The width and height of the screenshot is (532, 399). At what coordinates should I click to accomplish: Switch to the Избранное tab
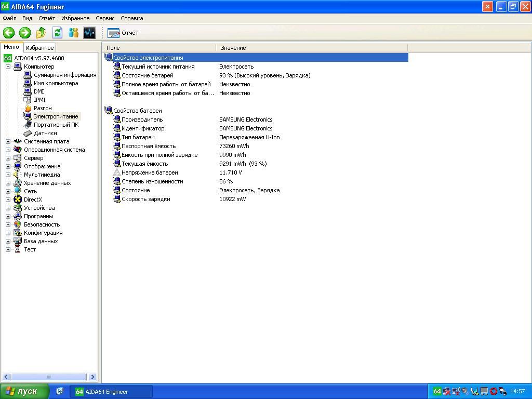click(x=39, y=47)
